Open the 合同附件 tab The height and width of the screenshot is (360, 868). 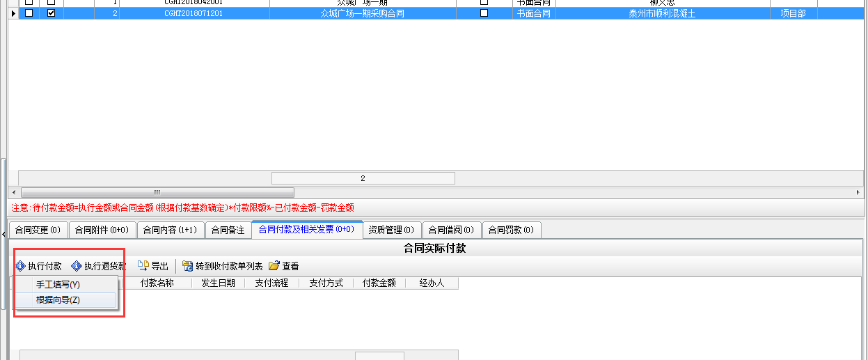pyautogui.click(x=101, y=230)
